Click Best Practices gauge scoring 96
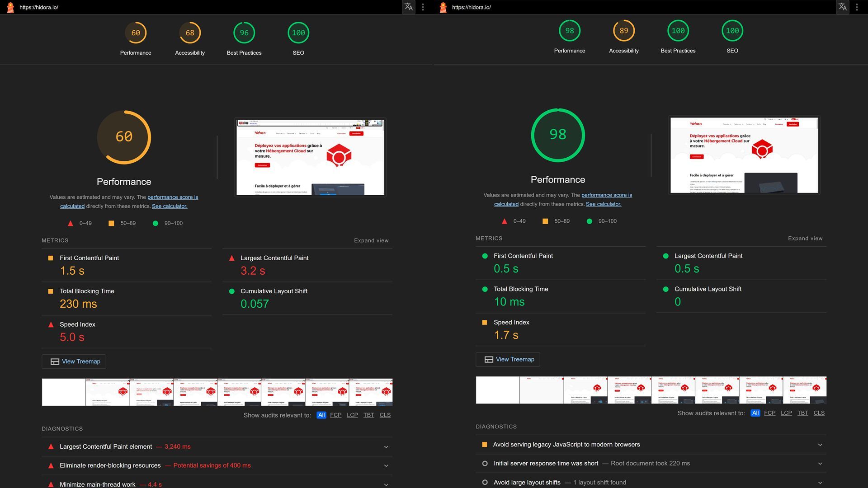Screen dimensions: 868x488 point(244,33)
